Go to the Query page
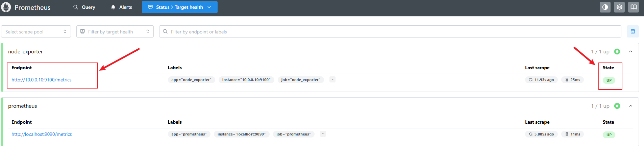The width and height of the screenshot is (644, 149). coord(84,7)
